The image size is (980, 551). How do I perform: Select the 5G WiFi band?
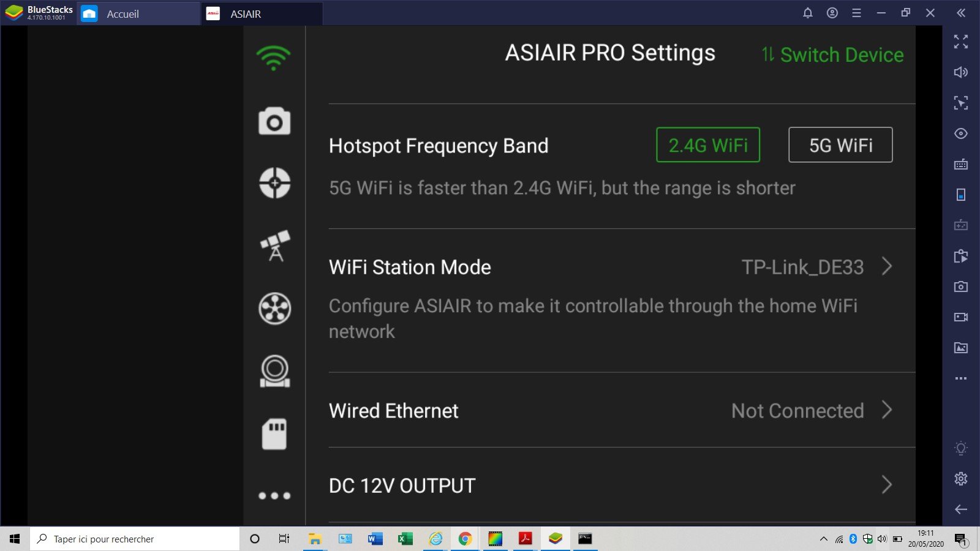[840, 145]
